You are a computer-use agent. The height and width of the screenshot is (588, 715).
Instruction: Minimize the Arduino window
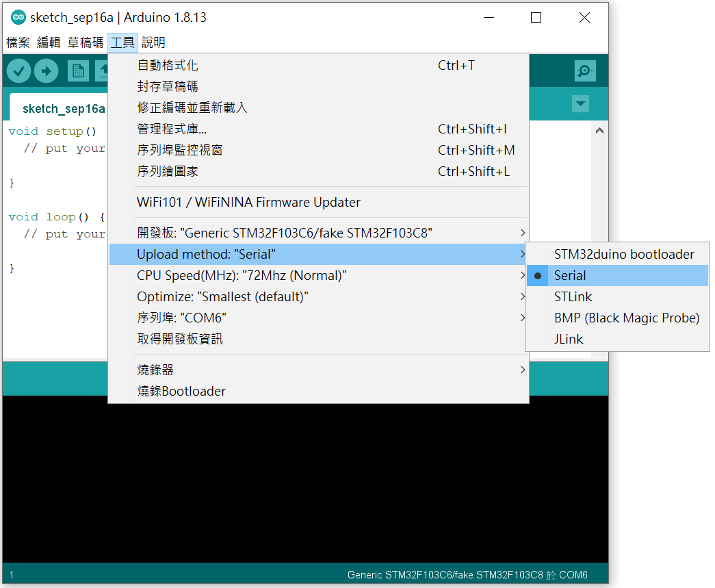click(x=489, y=18)
